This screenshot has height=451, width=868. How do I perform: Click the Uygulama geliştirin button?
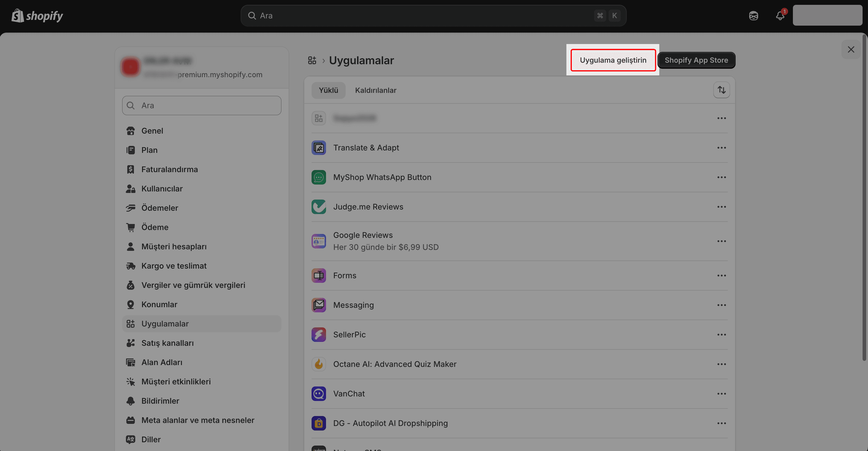(613, 60)
